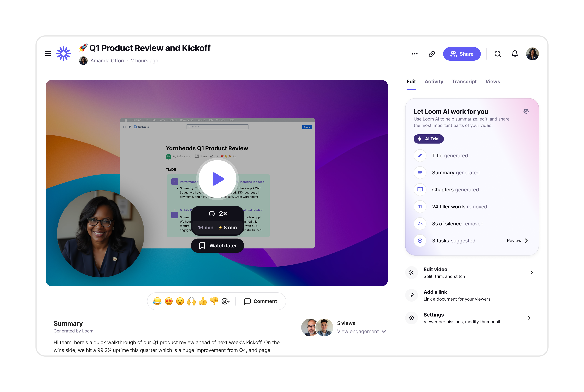Toggle 2x playback speed
Image resolution: width=584 pixels, height=392 pixels.
click(217, 214)
